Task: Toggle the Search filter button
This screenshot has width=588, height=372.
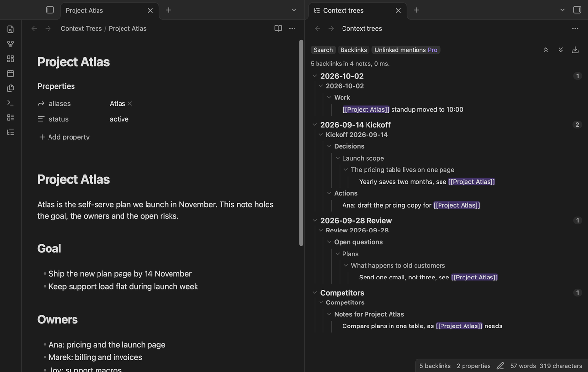Action: pyautogui.click(x=323, y=50)
